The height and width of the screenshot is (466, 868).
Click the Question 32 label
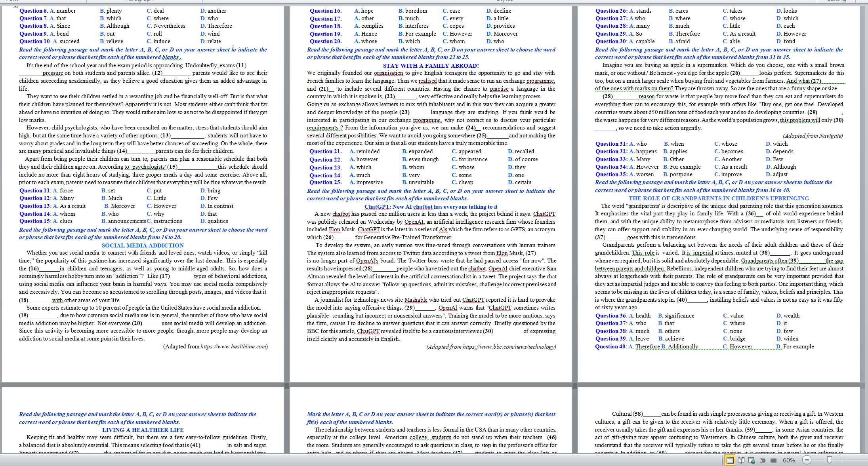coord(611,151)
